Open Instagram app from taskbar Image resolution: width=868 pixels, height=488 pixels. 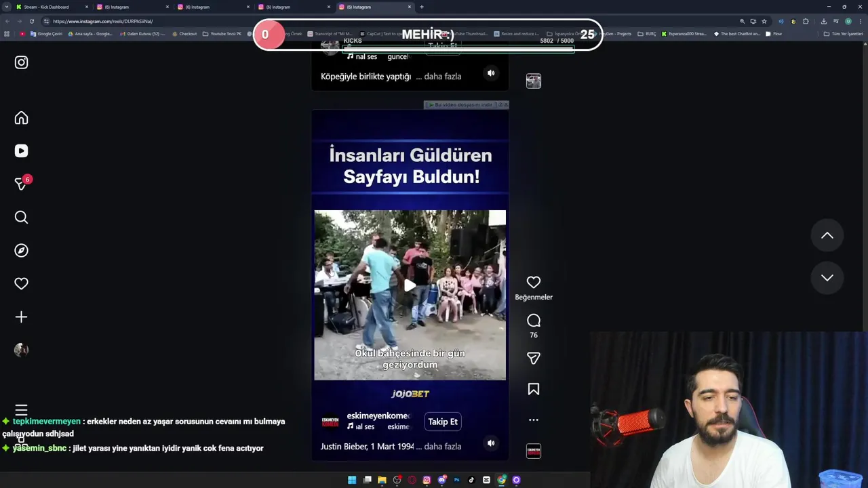427,480
